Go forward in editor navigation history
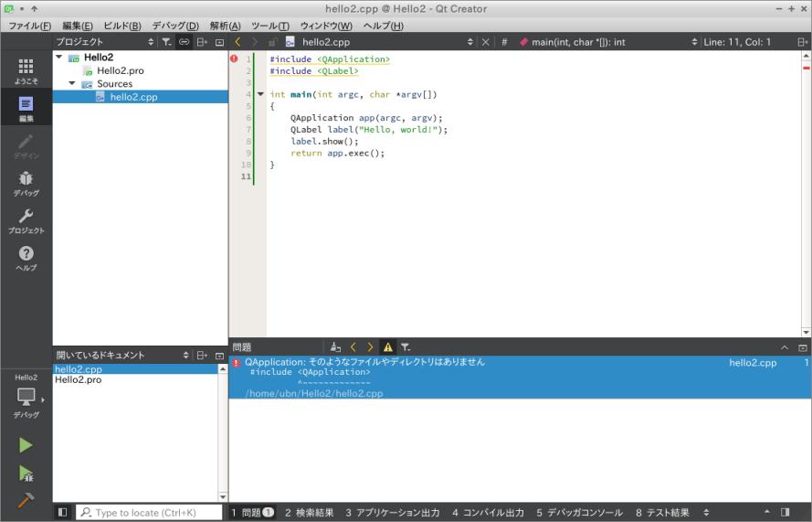Screen dimensions: 812x522 click(254, 42)
